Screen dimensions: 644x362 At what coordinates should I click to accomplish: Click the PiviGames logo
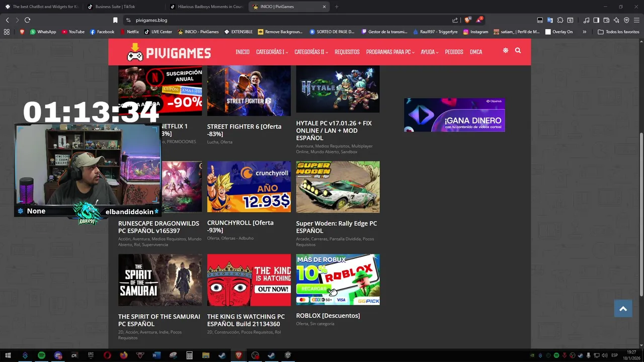point(169,52)
